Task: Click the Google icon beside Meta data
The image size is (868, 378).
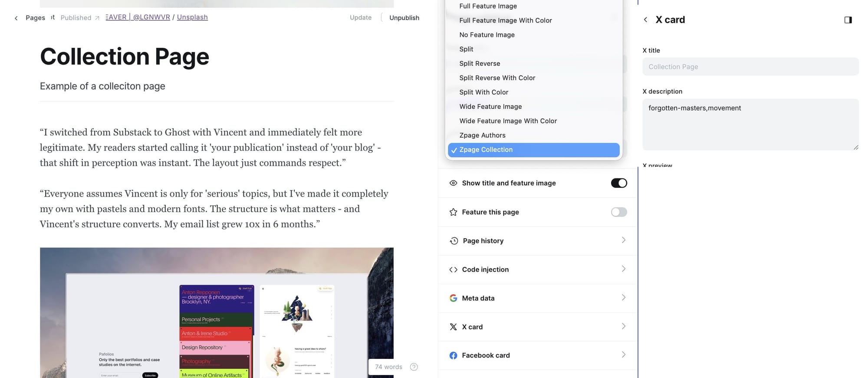Action: coord(453,298)
